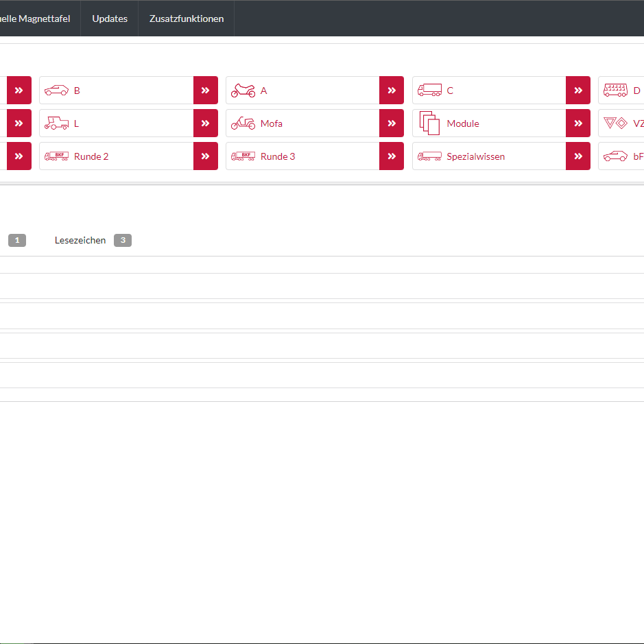Click the car icon for class B
This screenshot has height=644, width=644.
point(56,91)
